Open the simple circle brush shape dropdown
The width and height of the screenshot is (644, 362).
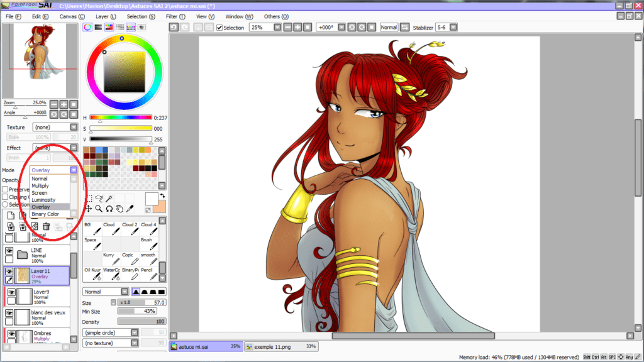111,332
